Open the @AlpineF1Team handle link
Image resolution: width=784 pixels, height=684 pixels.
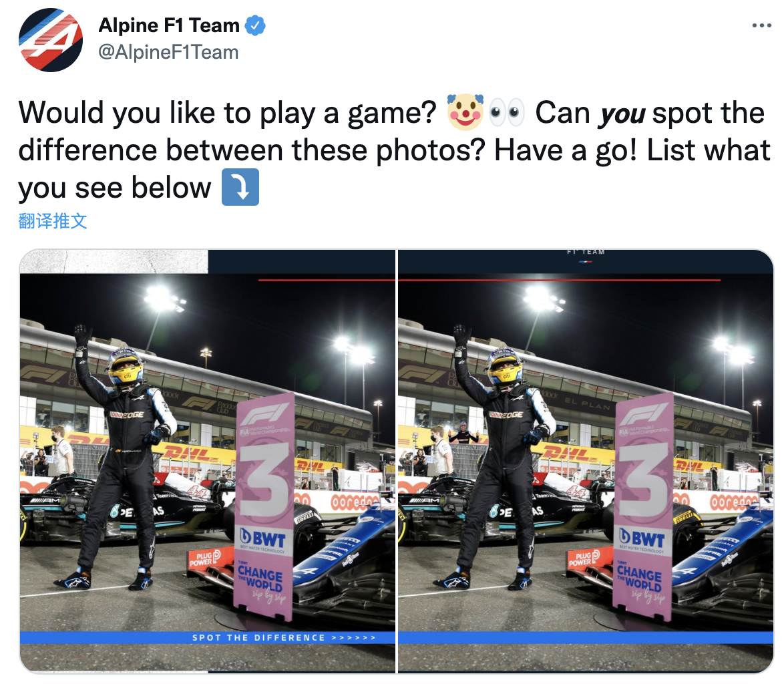pos(168,52)
